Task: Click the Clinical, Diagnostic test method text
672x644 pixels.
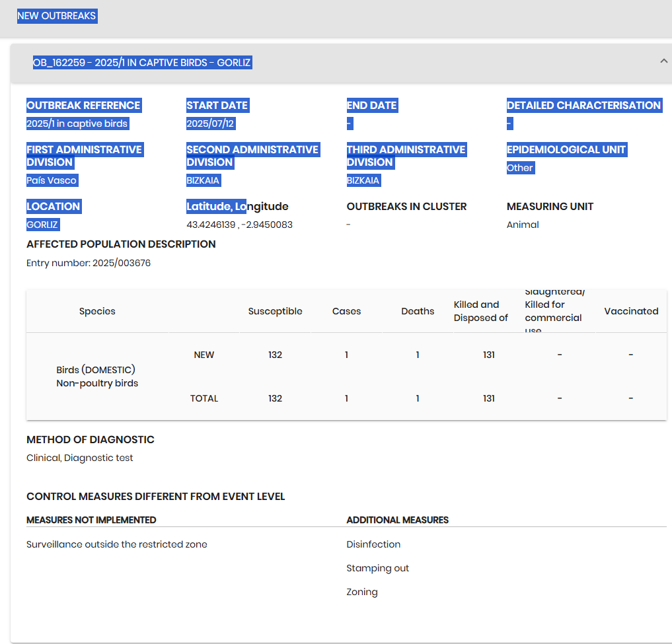Action: point(79,458)
